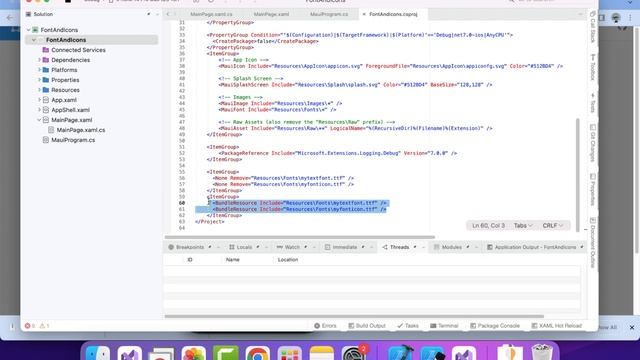Screen dimensions: 640x360
Task: Pin the Application Output pad
Action: (582, 247)
